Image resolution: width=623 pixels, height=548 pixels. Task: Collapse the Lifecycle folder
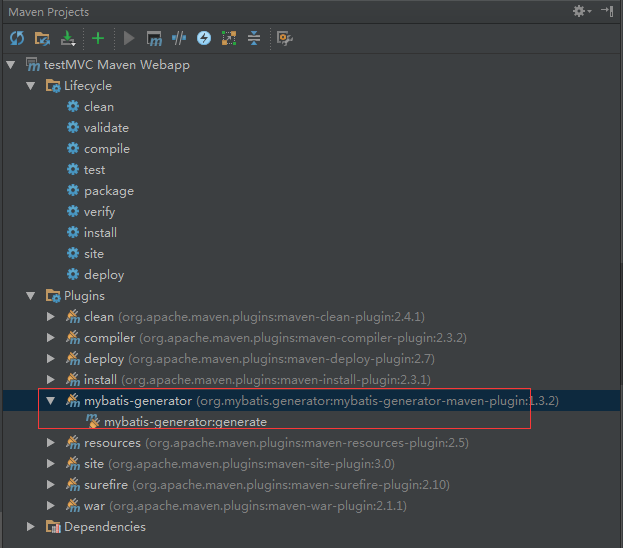[x=31, y=85]
